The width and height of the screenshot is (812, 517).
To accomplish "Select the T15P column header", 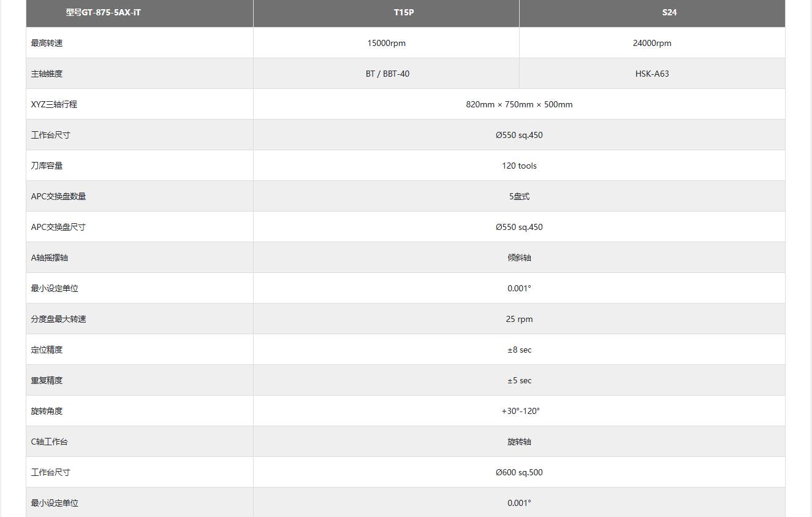I will click(404, 12).
